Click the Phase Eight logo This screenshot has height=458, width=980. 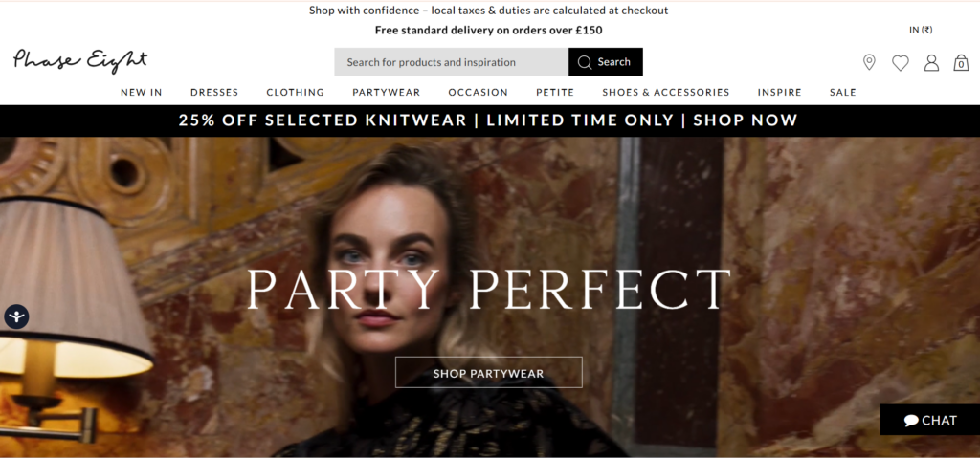tap(80, 60)
